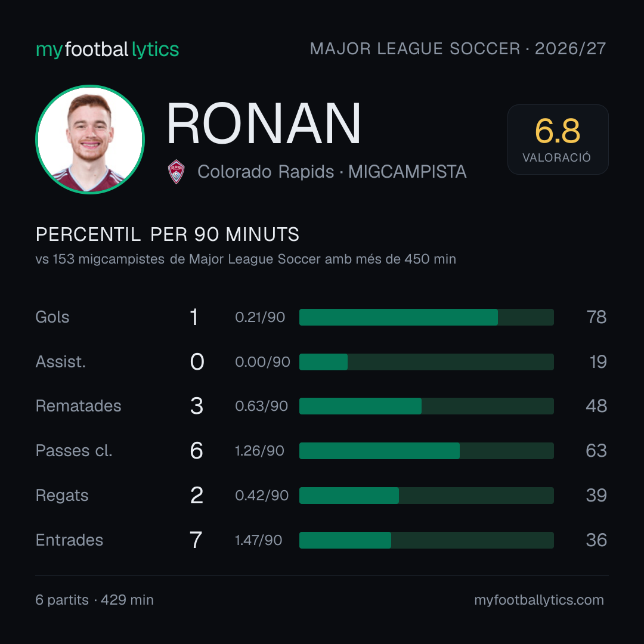Click the Regats percentile bar
The height and width of the screenshot is (644, 644).
(x=426, y=496)
